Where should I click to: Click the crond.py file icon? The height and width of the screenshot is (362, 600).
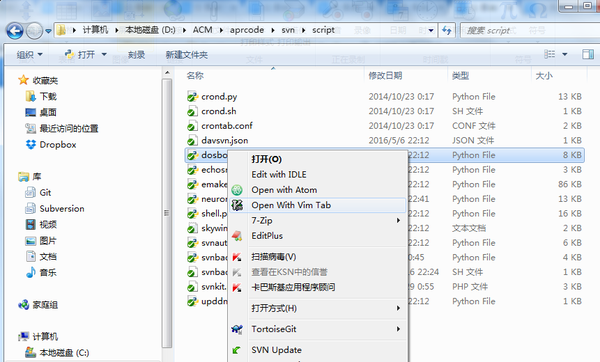pos(192,97)
